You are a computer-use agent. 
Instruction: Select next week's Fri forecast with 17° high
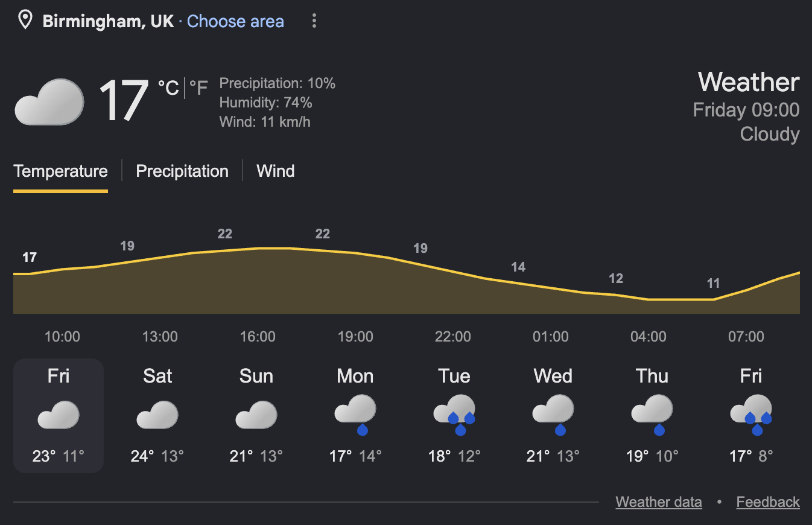(x=751, y=415)
